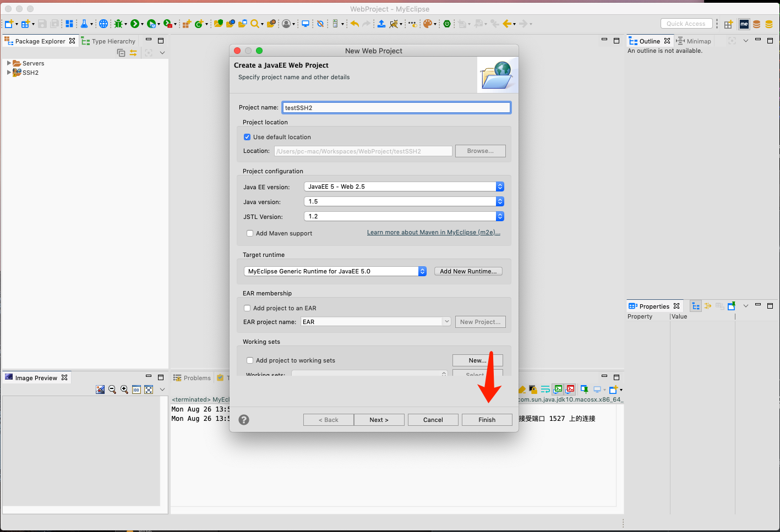Enable Add Maven support checkbox
Viewport: 780px width, 532px height.
pyautogui.click(x=250, y=233)
